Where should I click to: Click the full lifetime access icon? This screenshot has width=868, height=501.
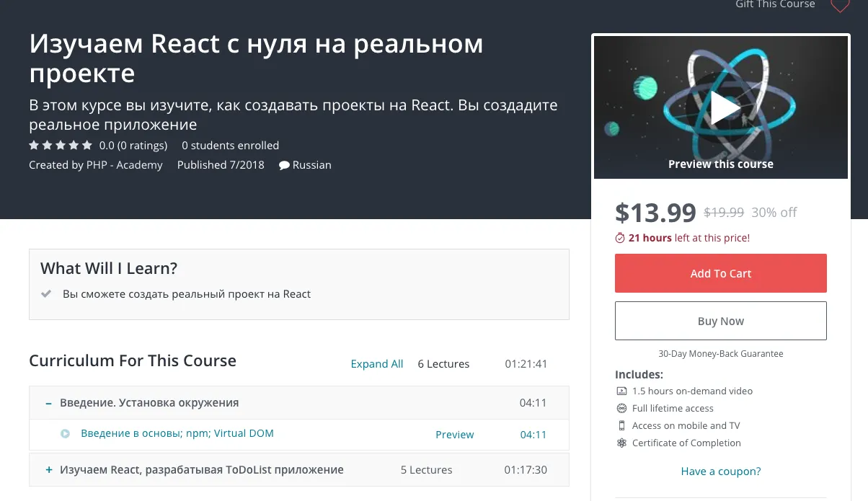[621, 408]
